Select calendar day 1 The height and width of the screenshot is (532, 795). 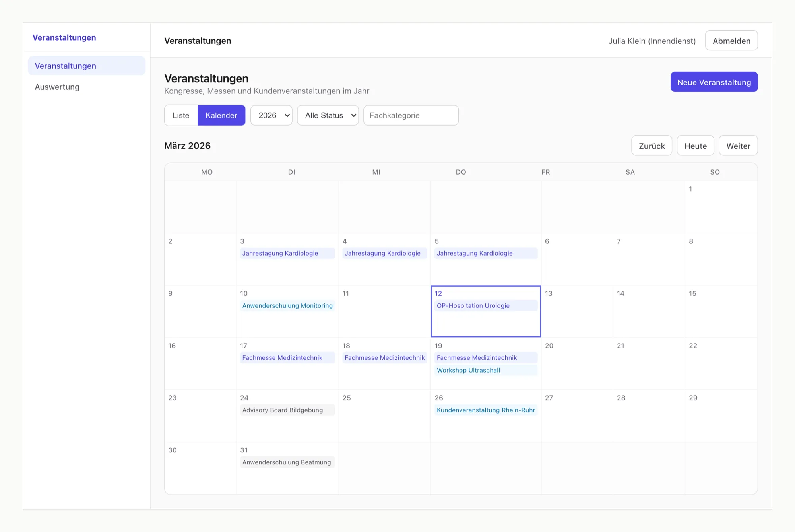click(x=721, y=207)
